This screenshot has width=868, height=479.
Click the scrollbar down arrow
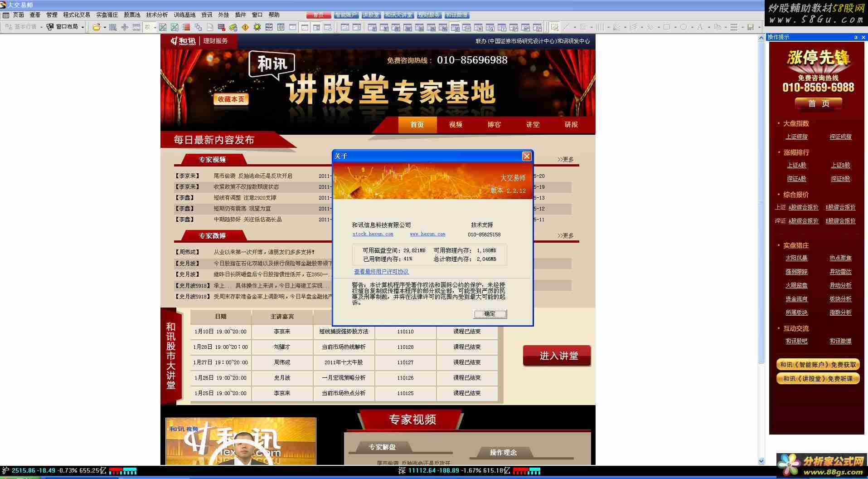click(x=761, y=461)
